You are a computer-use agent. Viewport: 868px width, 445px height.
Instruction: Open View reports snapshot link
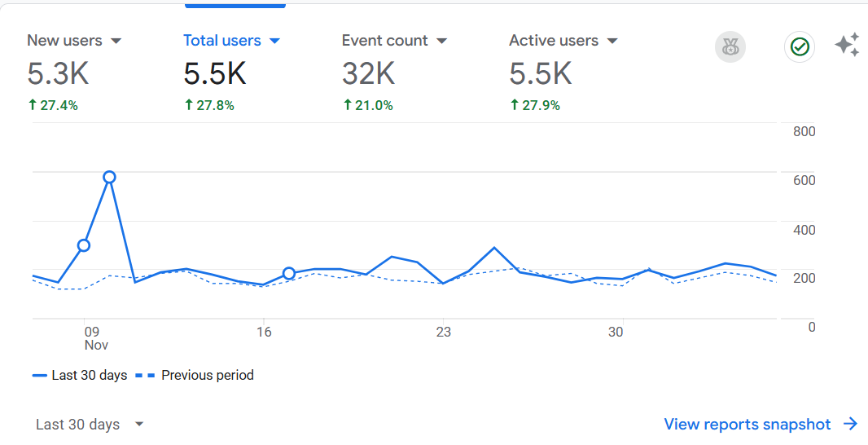(747, 425)
